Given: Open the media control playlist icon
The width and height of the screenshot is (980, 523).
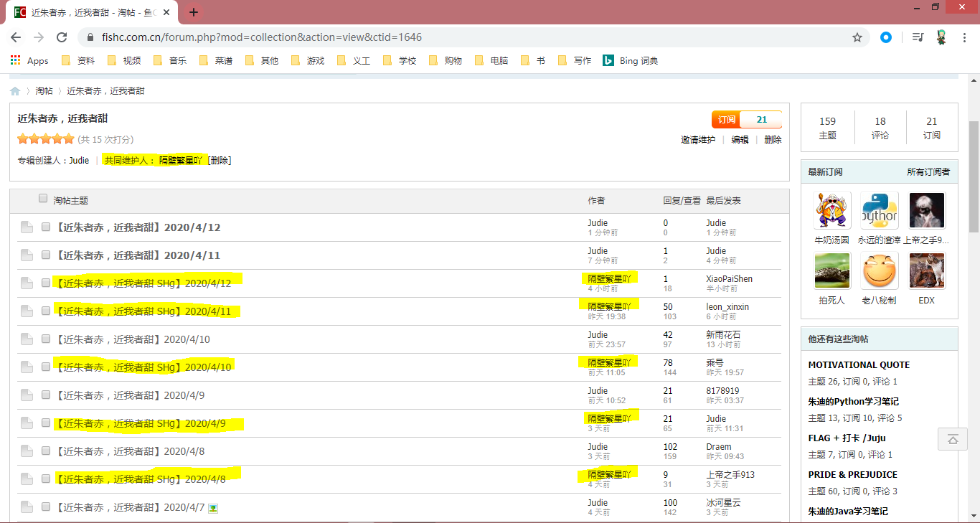Looking at the screenshot, I should pyautogui.click(x=918, y=37).
